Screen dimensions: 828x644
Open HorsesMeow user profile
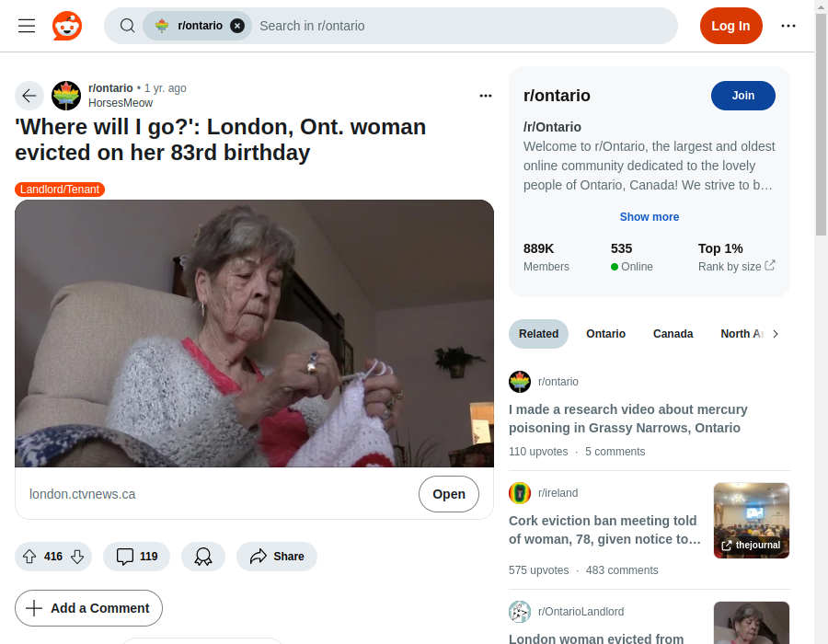121,103
